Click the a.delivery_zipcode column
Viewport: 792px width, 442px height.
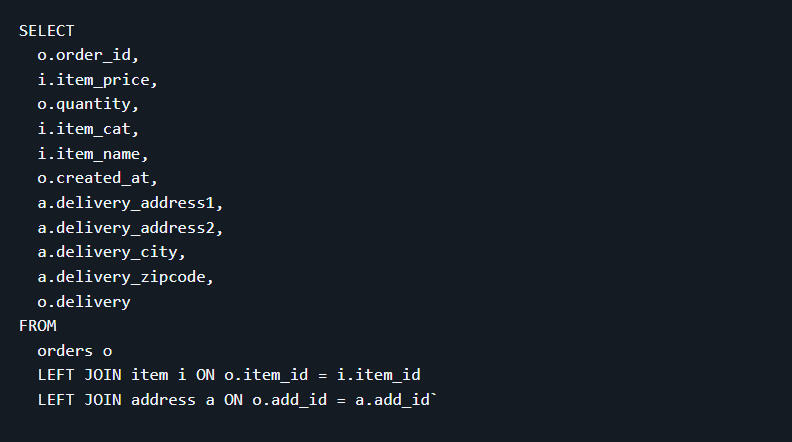[125, 276]
